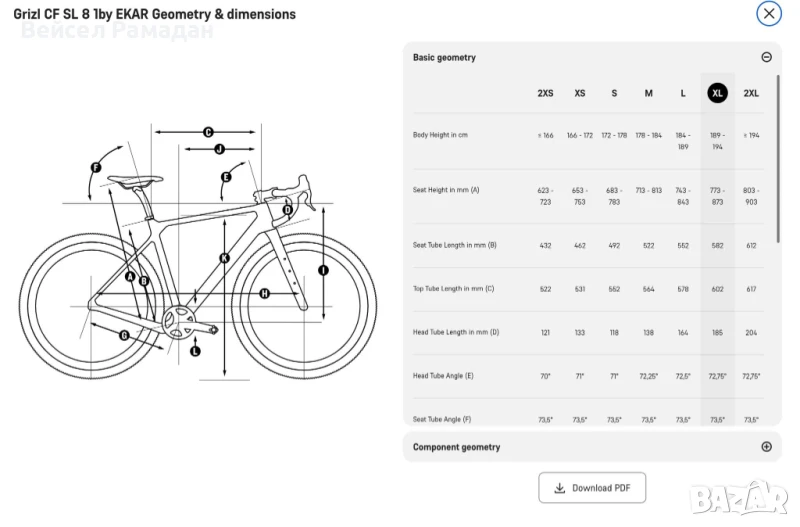Screen dimensions: 800x527
Task: Click marker L below the crankset
Action: point(195,351)
